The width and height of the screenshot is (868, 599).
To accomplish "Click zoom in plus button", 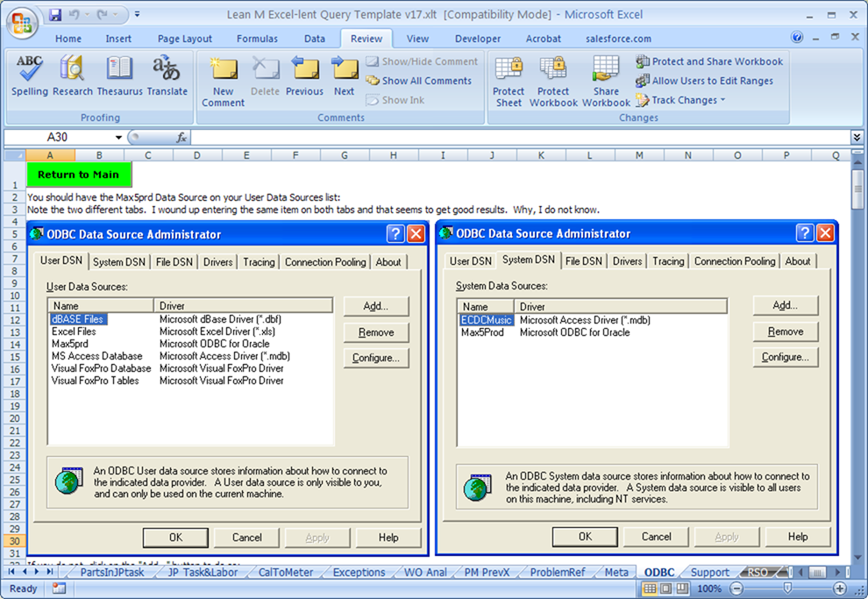I will click(840, 588).
